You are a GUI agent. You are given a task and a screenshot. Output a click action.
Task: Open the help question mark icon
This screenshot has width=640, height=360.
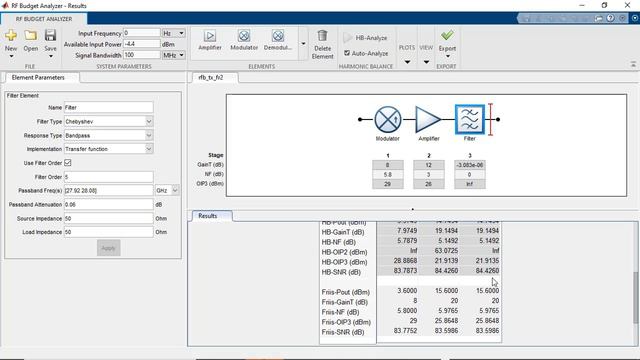(x=610, y=18)
